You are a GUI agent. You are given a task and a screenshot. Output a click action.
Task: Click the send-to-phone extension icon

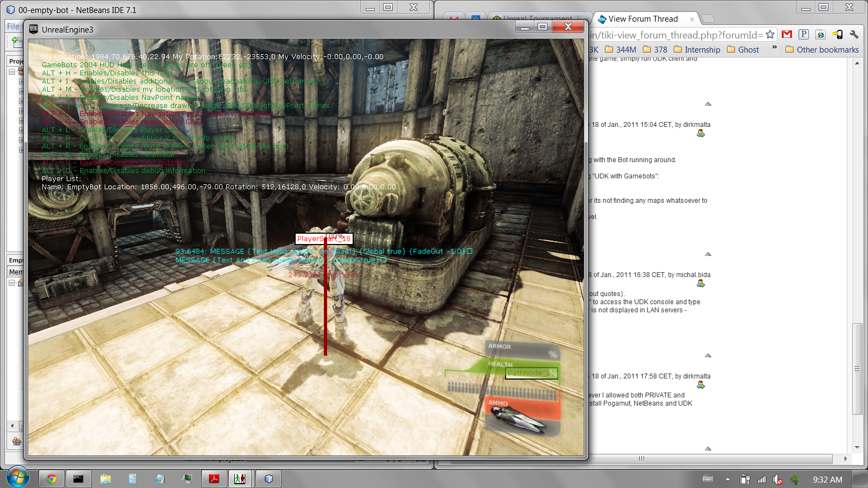(x=838, y=35)
